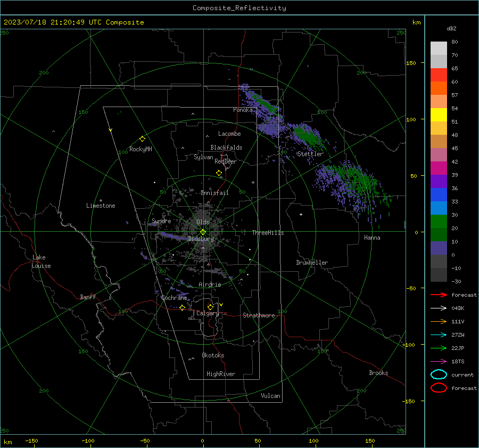Select the bright green 20-30 dBZ swatch
Image resolution: width=479 pixels, height=448 pixels.
(439, 221)
